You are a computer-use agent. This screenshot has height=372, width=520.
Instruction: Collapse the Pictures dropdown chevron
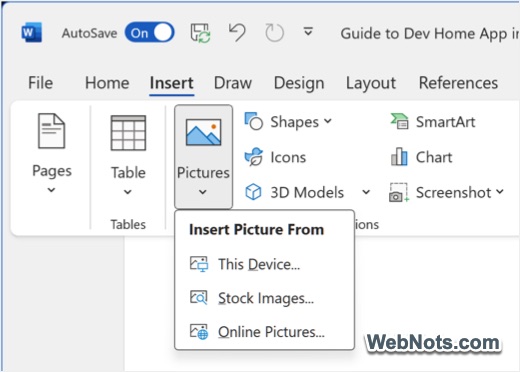tap(203, 192)
